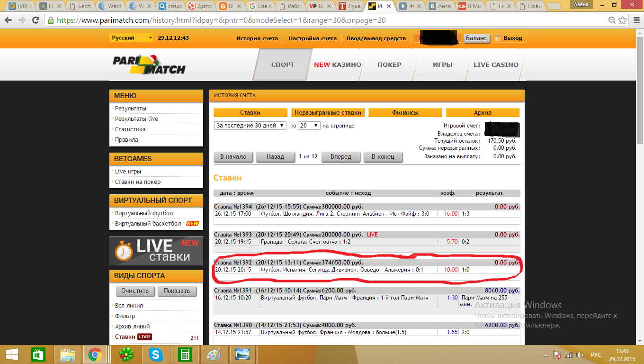Viewport: 644px width, 364px height.
Task: Open Ввод/вывод средств link
Action: (376, 38)
